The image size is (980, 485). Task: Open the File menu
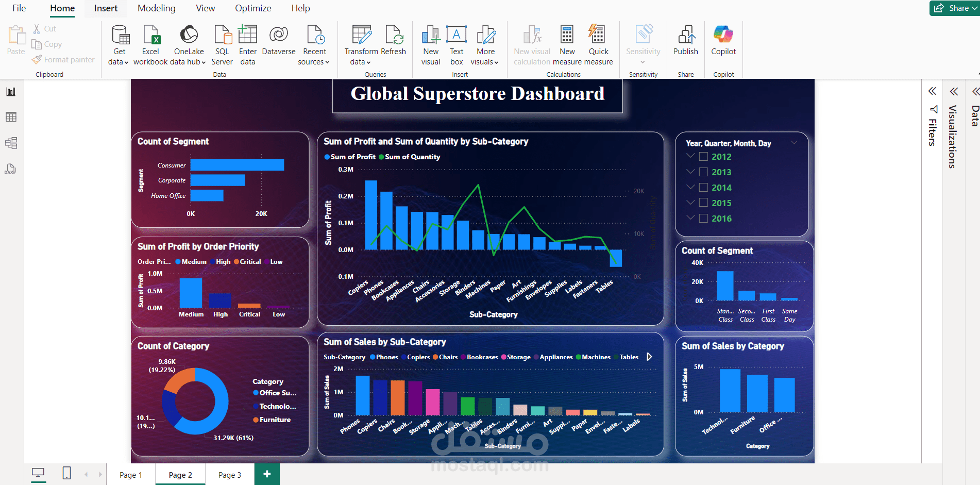(x=19, y=8)
